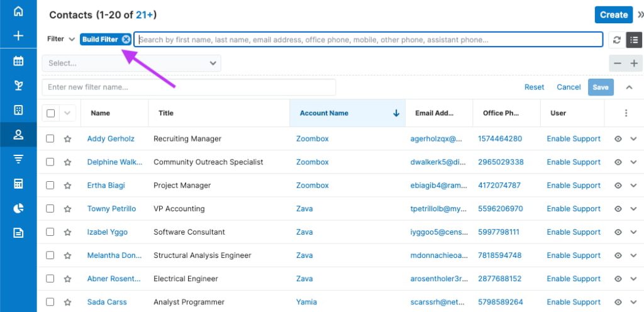Click the Reset filter link
This screenshot has width=644, height=312.
(x=534, y=87)
